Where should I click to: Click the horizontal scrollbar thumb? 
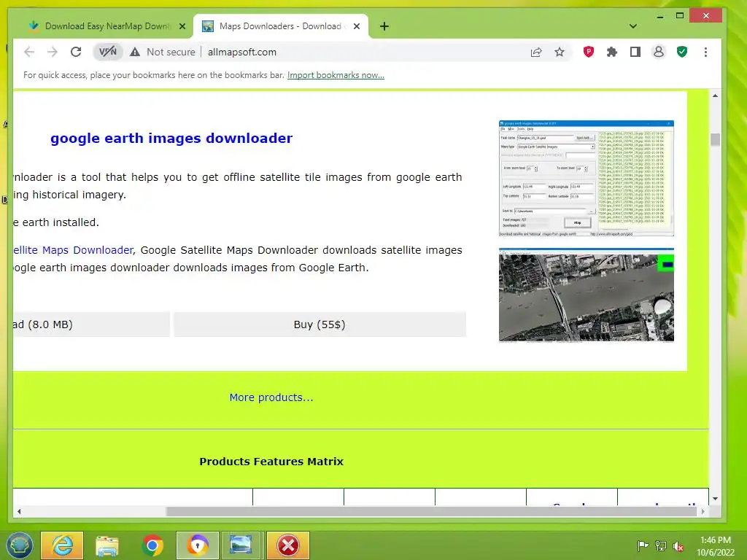coord(431,511)
